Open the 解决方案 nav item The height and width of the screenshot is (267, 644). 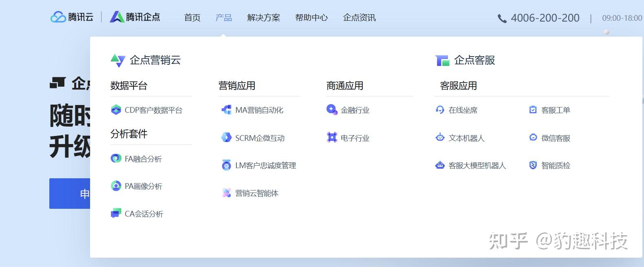[263, 18]
